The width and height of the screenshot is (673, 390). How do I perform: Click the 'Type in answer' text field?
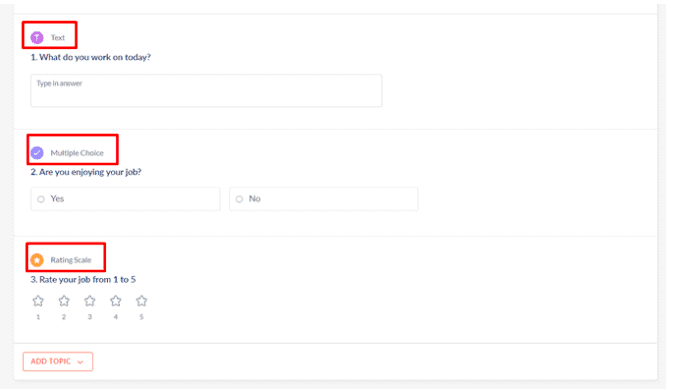tap(206, 91)
